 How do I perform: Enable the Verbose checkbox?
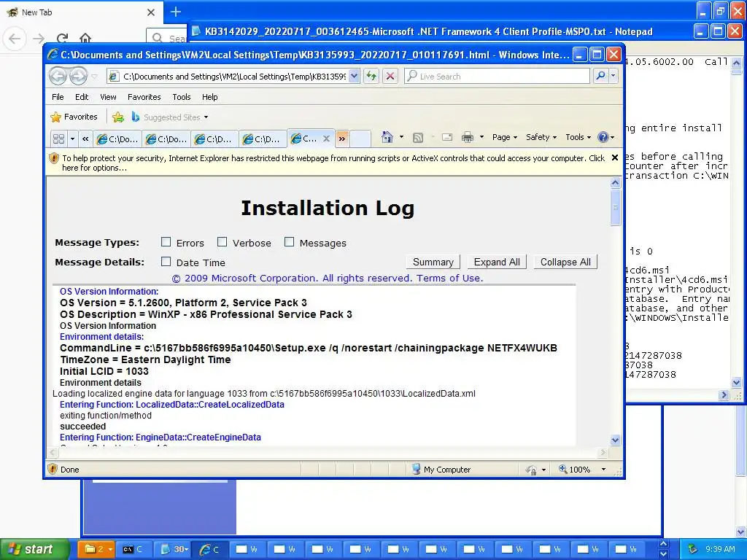click(222, 242)
